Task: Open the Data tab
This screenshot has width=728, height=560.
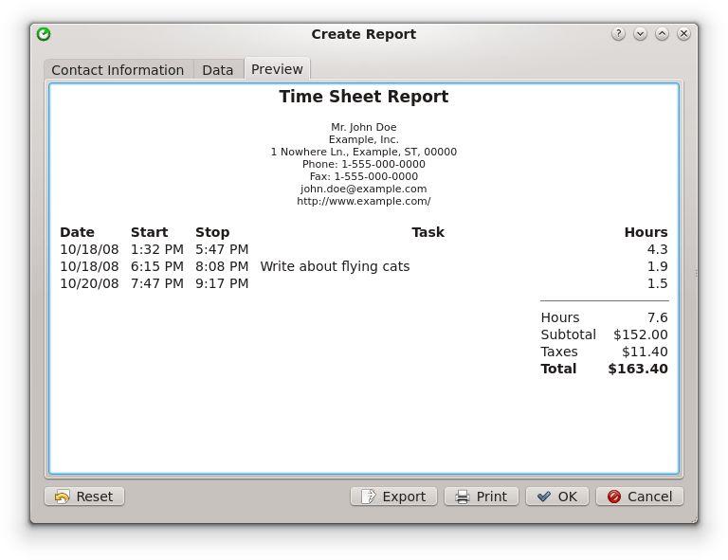Action: [x=218, y=69]
